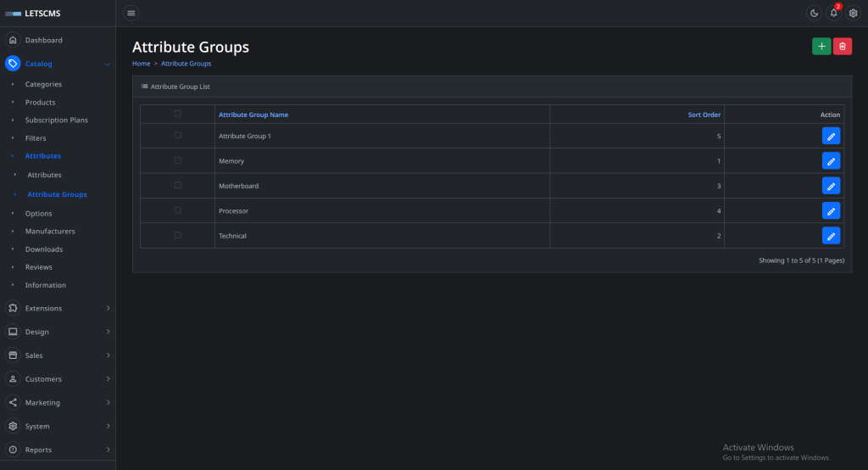Check the Technical row checkbox
This screenshot has height=470, width=868.
(x=178, y=235)
